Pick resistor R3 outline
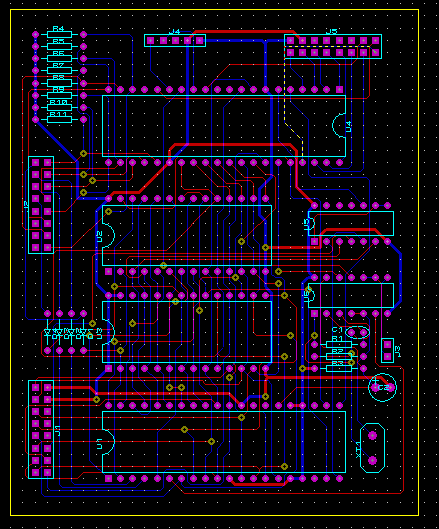 tap(339, 369)
